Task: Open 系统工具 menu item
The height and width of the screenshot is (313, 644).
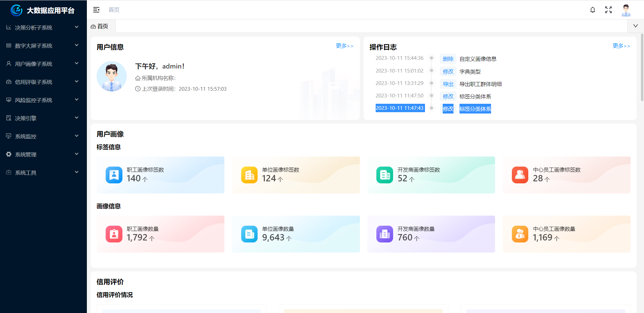Action: 43,172
